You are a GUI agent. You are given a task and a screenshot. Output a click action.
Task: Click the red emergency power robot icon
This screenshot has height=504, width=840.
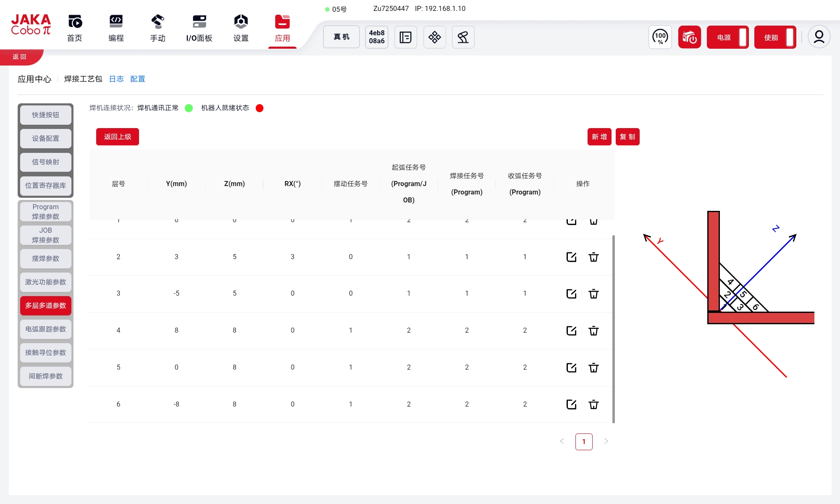(x=689, y=37)
